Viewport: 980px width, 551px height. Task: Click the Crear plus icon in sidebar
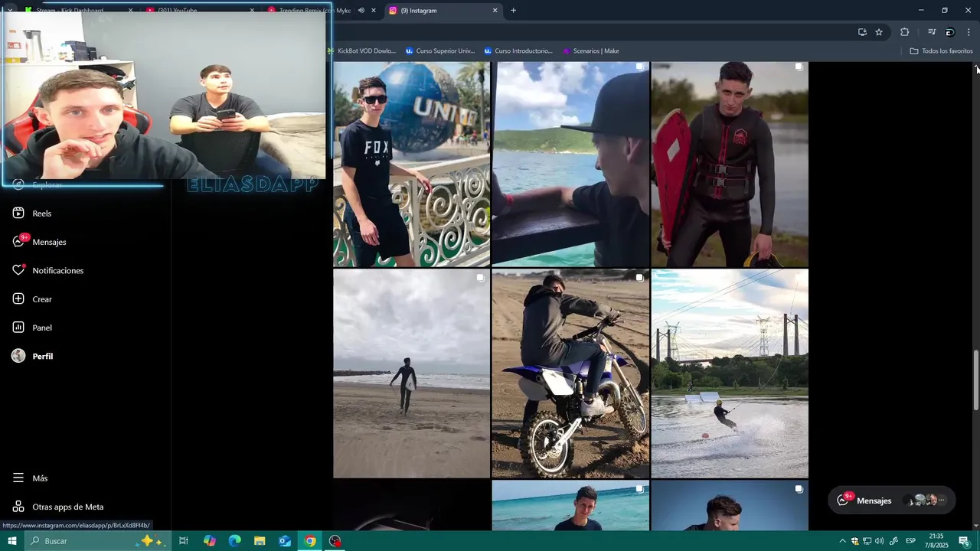(x=18, y=299)
